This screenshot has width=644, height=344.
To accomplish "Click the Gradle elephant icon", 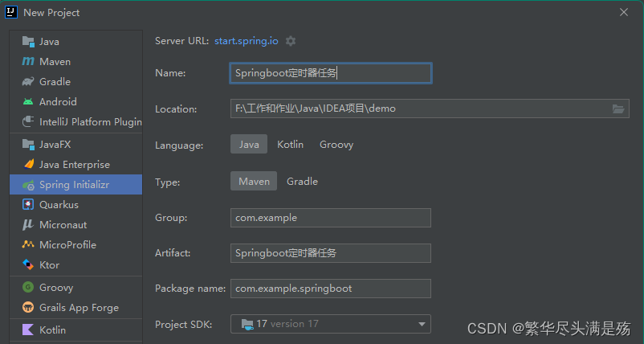I will click(x=28, y=81).
